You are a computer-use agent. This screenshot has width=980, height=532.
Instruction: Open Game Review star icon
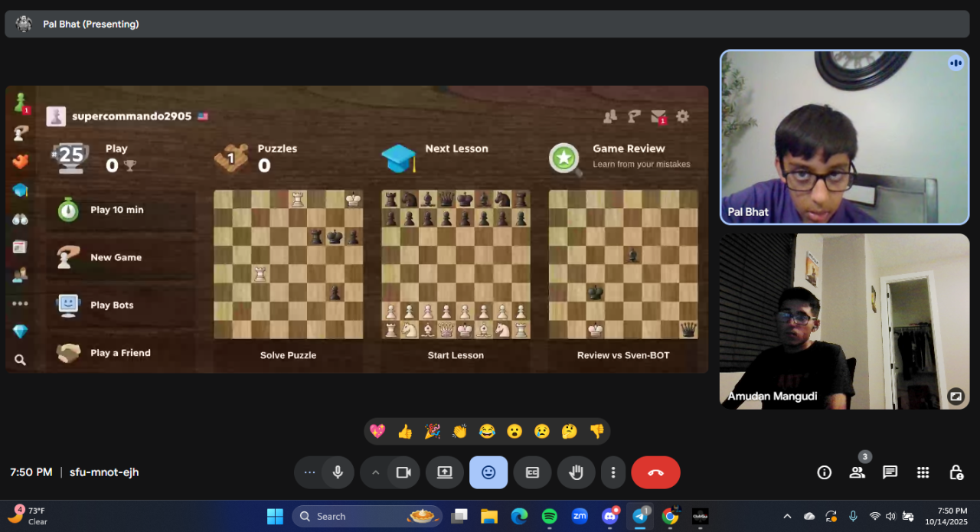pos(564,158)
